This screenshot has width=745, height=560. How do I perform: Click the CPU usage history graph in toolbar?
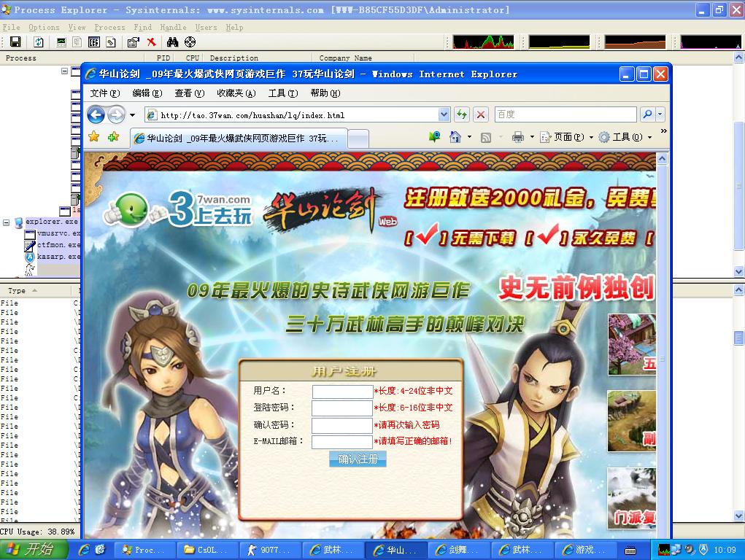click(483, 42)
